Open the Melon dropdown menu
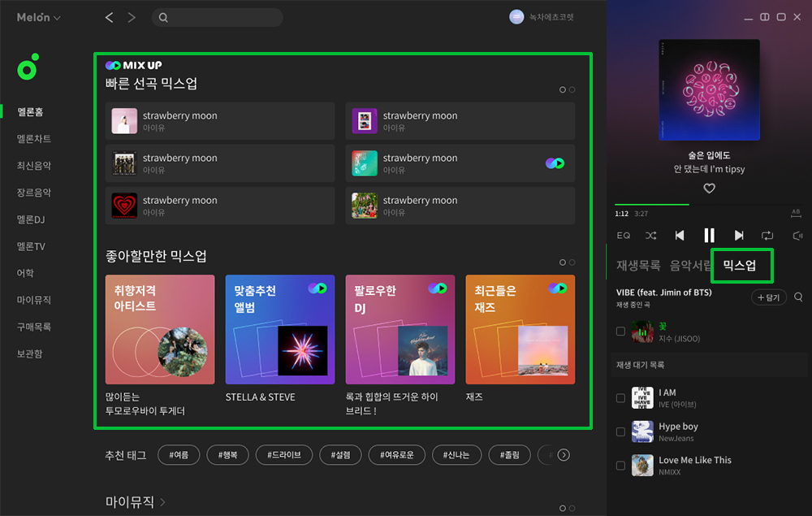The width and height of the screenshot is (812, 516). point(39,18)
